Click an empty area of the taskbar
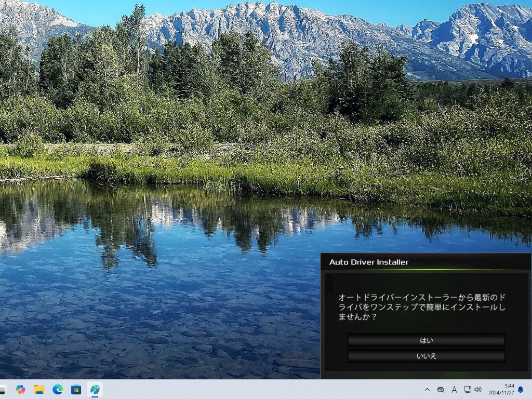Viewport: 532px width, 399px height. click(260, 389)
